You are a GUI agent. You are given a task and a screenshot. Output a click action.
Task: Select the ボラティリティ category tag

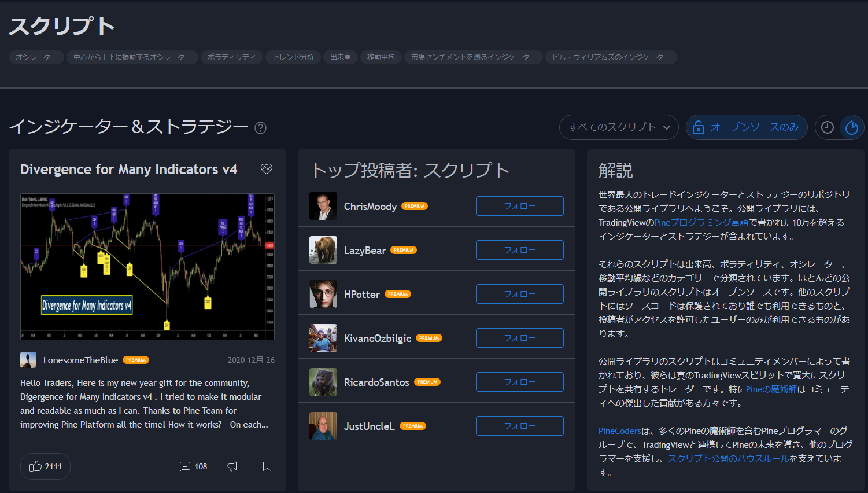tap(231, 57)
